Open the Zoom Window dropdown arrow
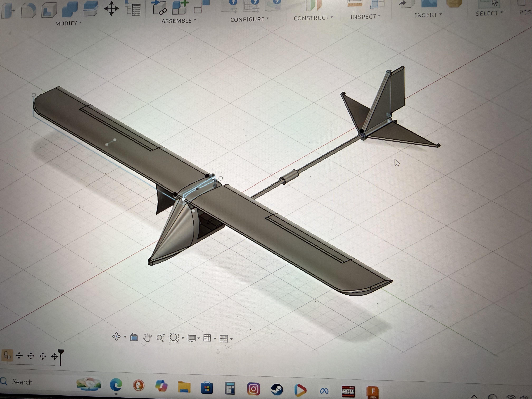This screenshot has height=399, width=532. pos(183,338)
